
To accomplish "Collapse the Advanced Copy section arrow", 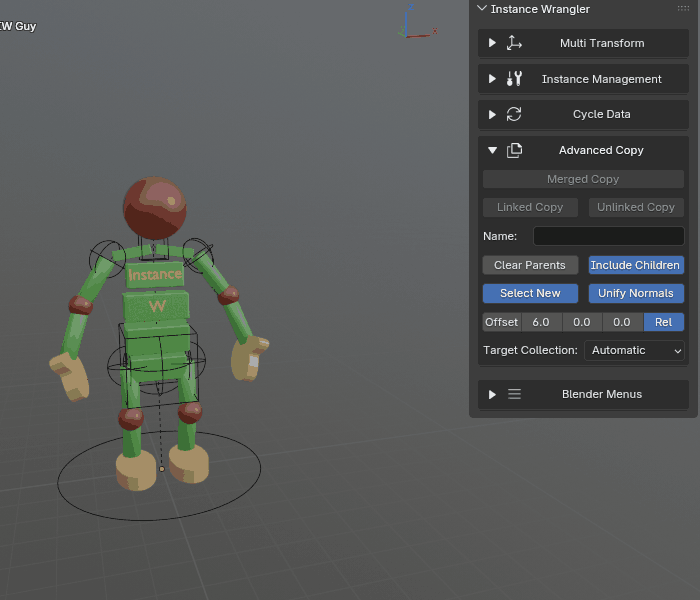I will (x=492, y=150).
